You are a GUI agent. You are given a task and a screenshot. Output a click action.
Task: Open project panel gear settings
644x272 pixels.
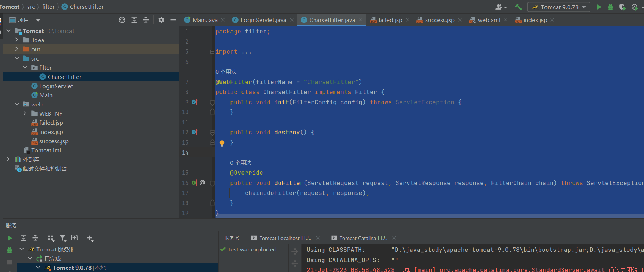click(161, 20)
